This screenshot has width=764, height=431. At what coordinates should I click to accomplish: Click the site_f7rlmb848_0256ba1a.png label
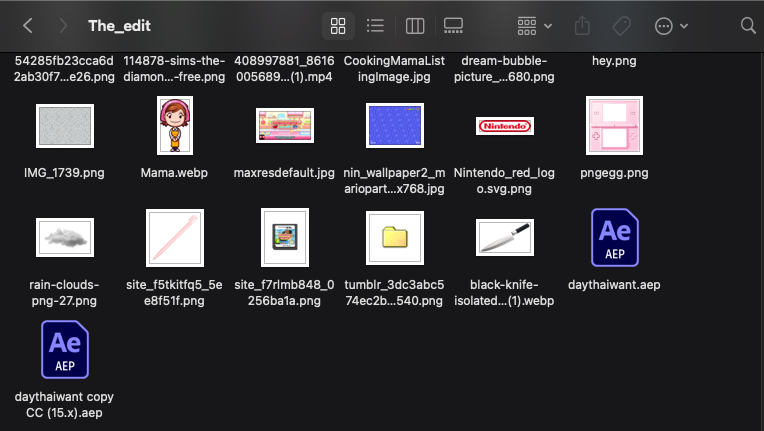point(284,293)
